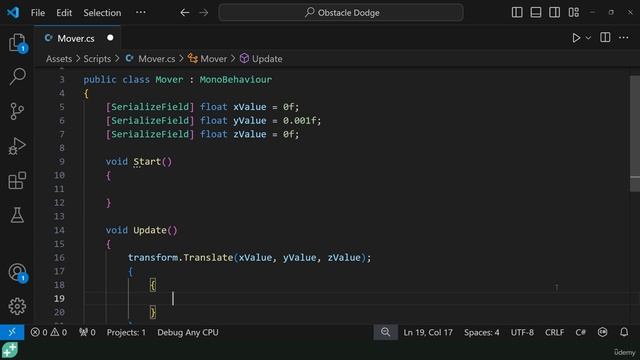Close the unsaved Mover.cs tab dot
Viewport: 640px width, 360px height.
110,38
